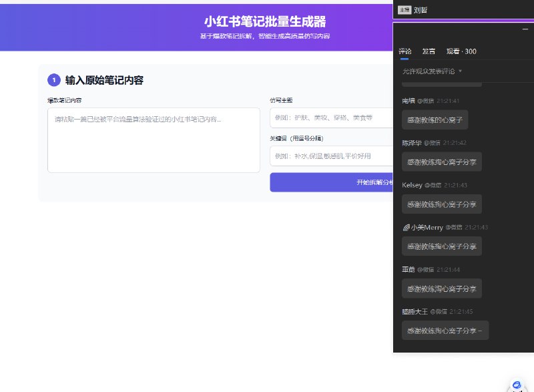Click Kelsey's 感谢教练 comment message
Image resolution: width=534 pixels, height=392 pixels.
click(x=441, y=203)
